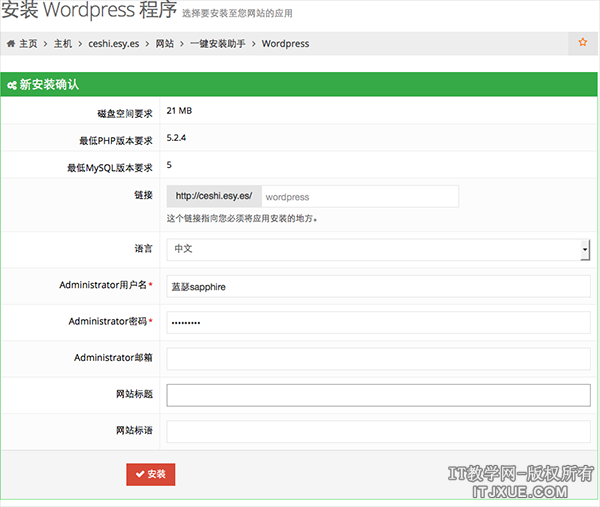Go to 主机 breadcrumb link

63,44
